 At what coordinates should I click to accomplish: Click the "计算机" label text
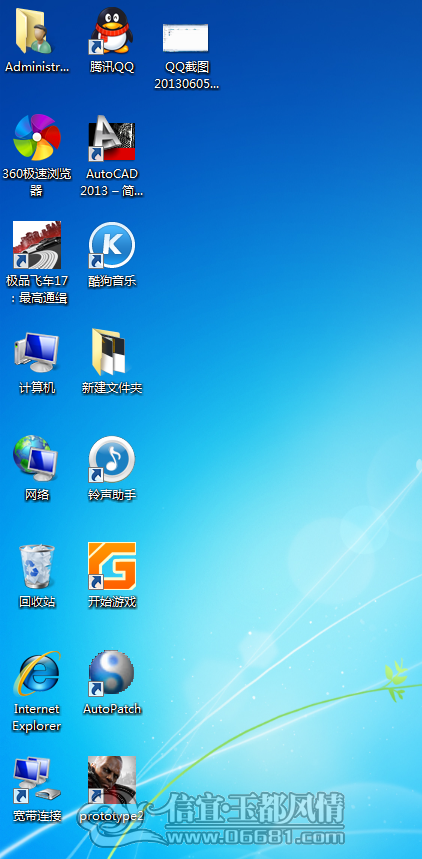[x=37, y=388]
